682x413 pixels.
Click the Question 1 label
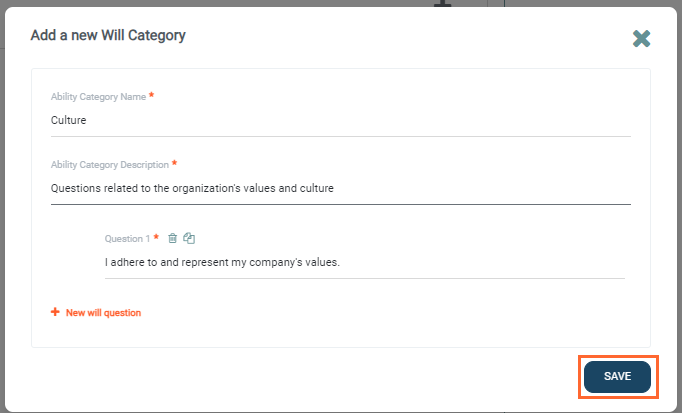[127, 239]
